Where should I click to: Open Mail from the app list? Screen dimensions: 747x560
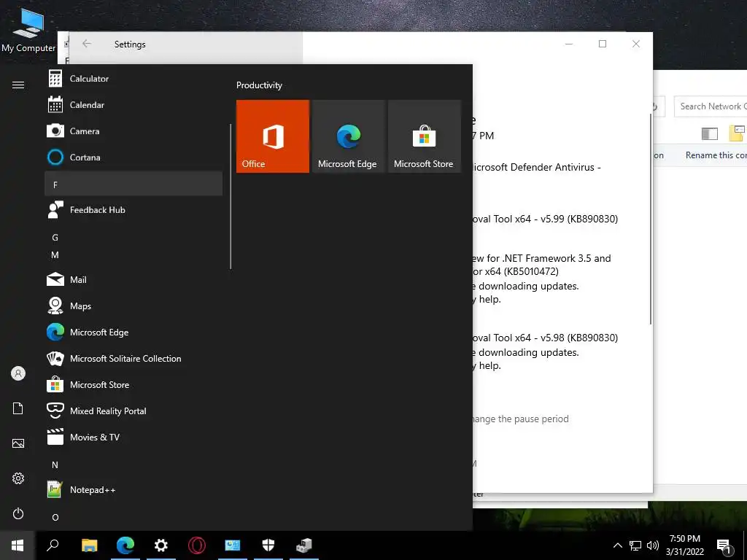133,279
